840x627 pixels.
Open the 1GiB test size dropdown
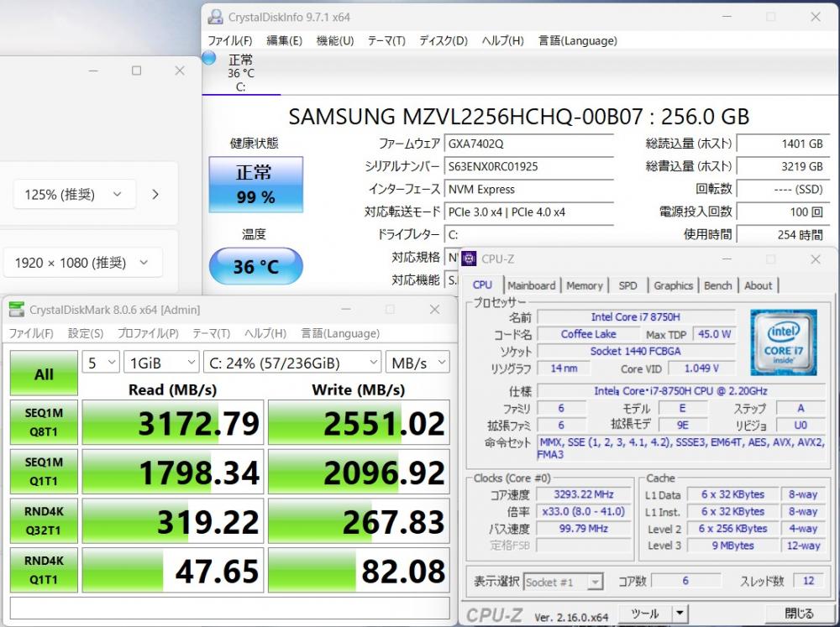coord(160,363)
